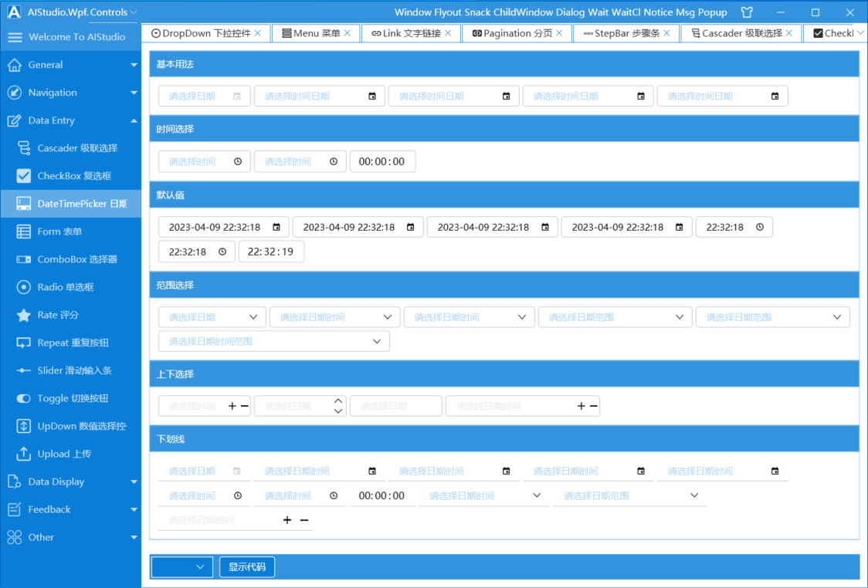This screenshot has width=868, height=588.
Task: Open calendar of underlined 请选择日期 field
Action: click(237, 471)
